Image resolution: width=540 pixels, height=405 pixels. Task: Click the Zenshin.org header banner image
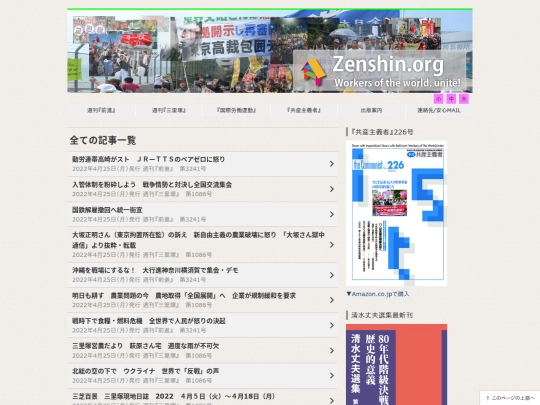coord(270,51)
